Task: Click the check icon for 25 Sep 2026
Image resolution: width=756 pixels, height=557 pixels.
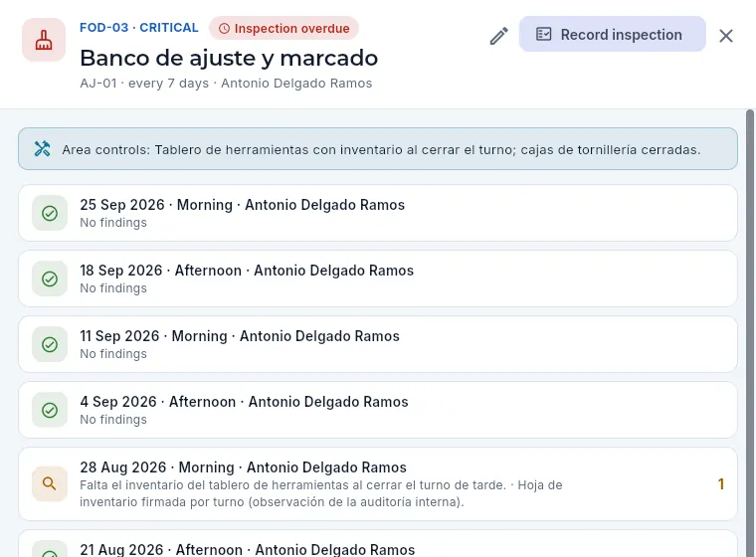Action: click(x=50, y=213)
